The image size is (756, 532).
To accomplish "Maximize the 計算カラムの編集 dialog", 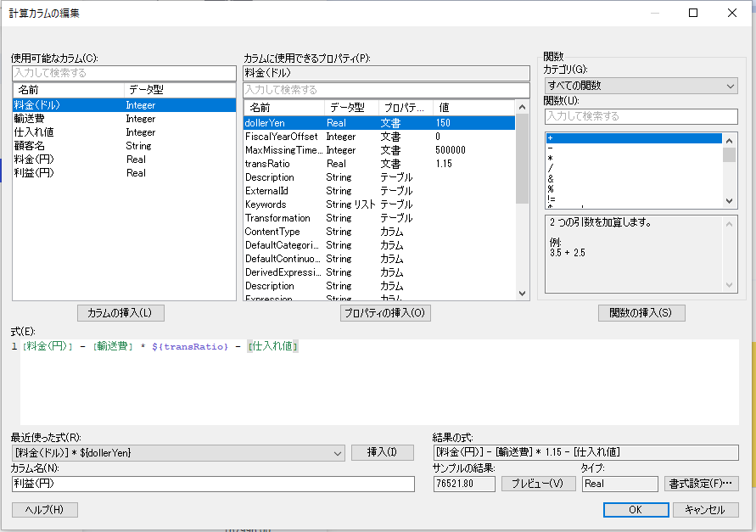I will click(693, 13).
